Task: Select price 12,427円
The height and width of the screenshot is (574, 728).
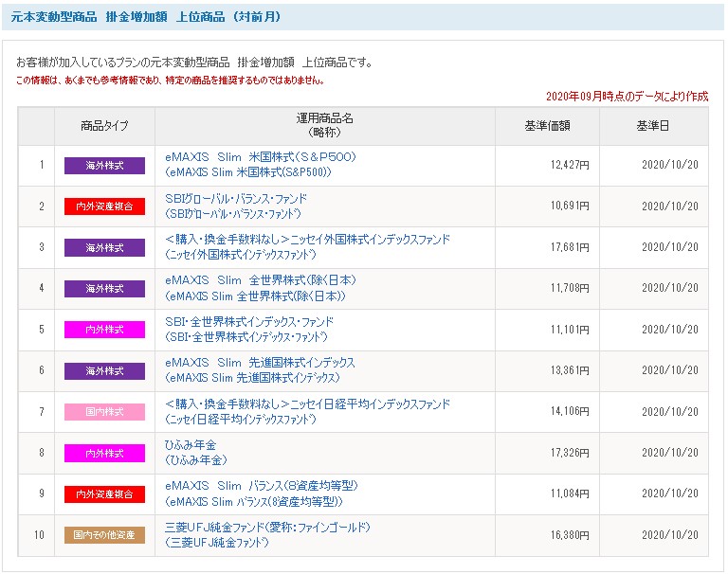Action: click(x=570, y=165)
